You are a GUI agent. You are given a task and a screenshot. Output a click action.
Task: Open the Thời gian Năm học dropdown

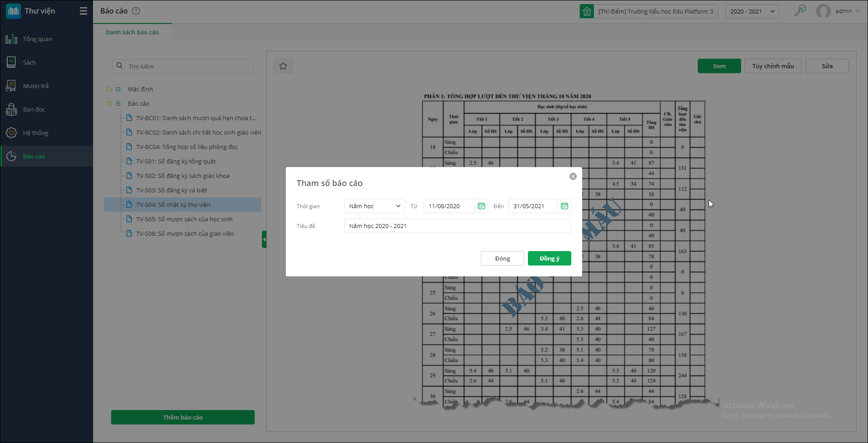[x=374, y=206]
